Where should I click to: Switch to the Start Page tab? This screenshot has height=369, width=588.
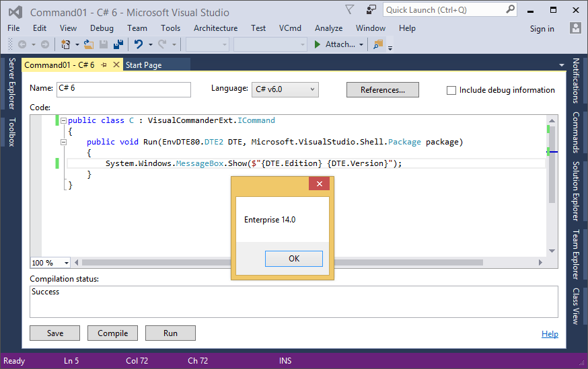143,65
